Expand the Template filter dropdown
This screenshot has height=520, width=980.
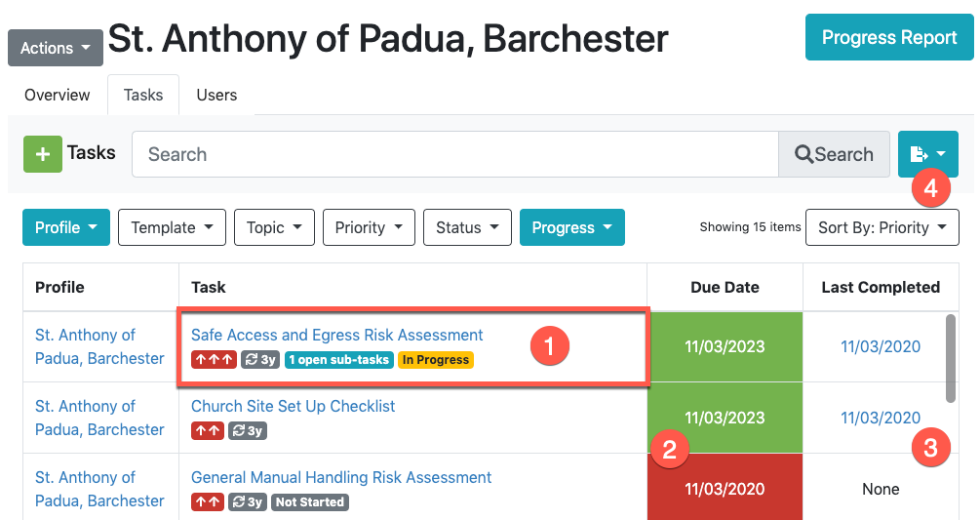pyautogui.click(x=172, y=227)
